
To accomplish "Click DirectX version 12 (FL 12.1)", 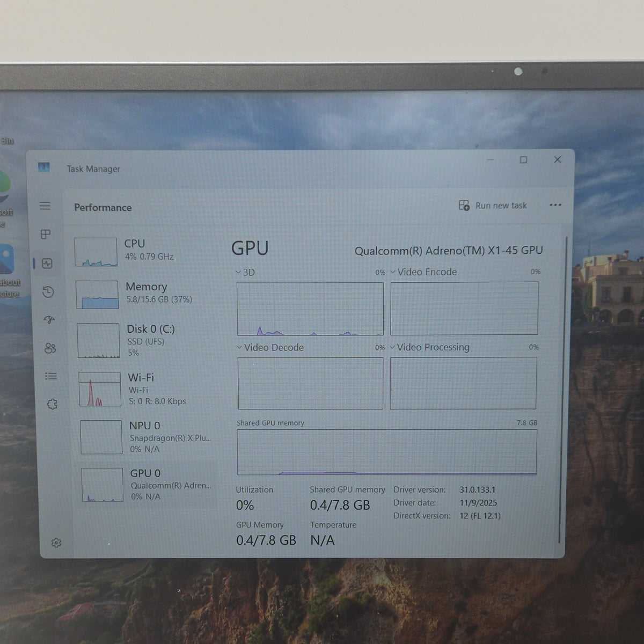I will [480, 516].
